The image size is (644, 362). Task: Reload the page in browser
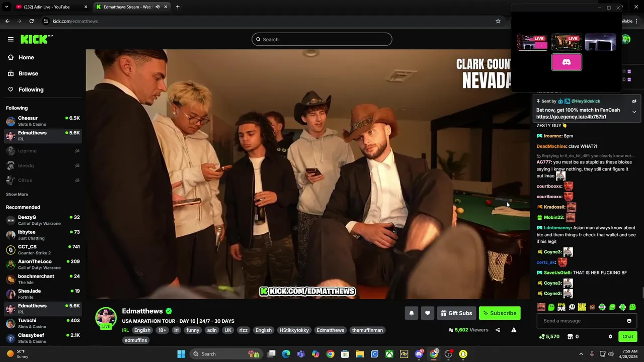31,21
